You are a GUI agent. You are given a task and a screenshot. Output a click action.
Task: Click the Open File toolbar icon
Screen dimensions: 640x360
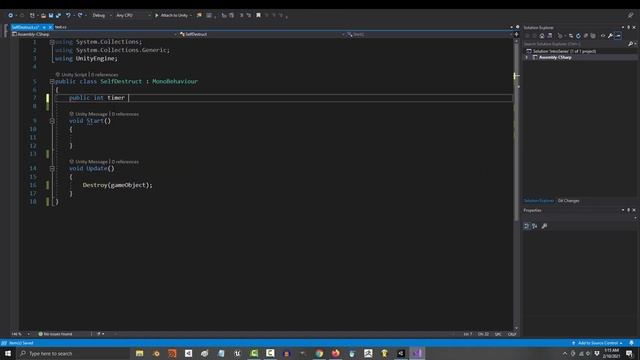point(43,15)
